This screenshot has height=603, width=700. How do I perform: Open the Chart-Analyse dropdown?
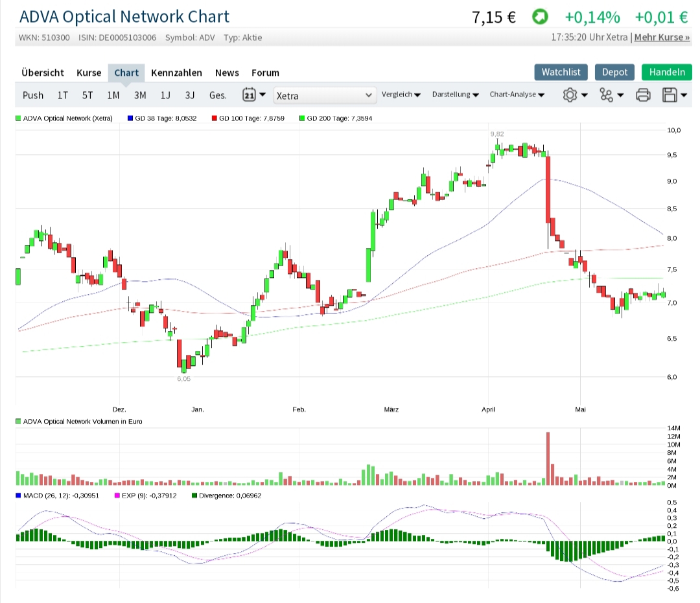tap(517, 95)
